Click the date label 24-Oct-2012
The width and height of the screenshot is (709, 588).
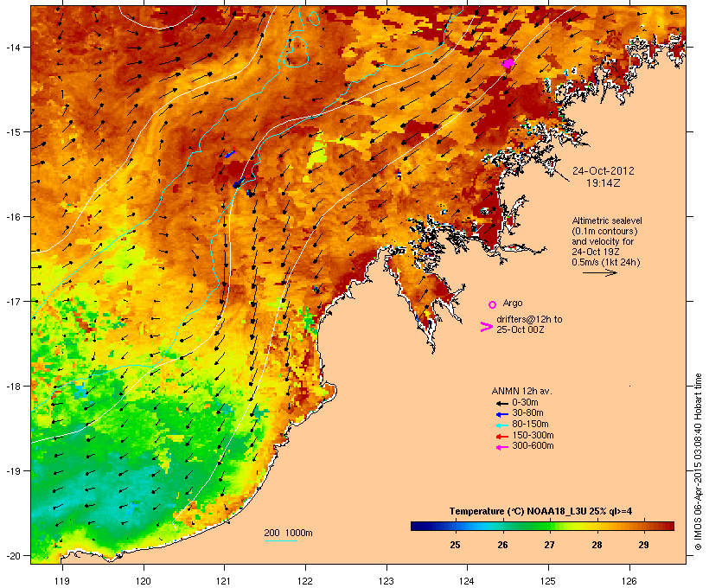pos(604,171)
